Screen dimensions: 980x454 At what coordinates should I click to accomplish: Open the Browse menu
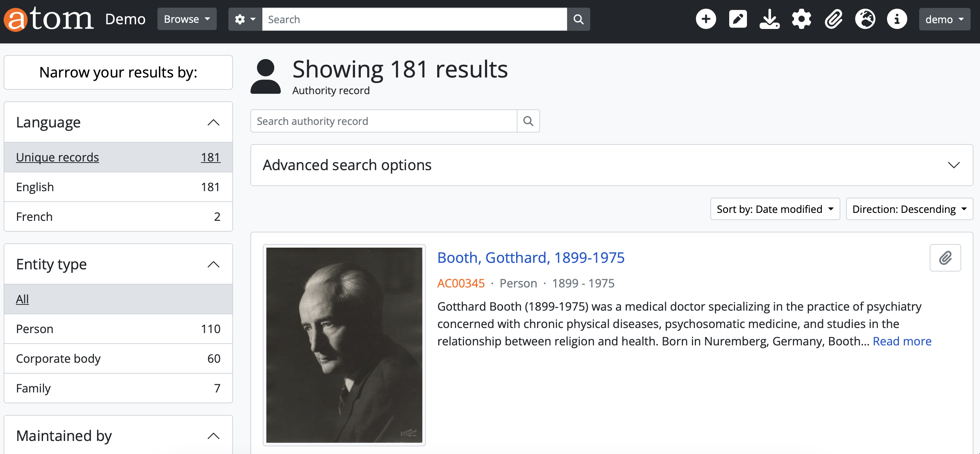click(x=186, y=19)
